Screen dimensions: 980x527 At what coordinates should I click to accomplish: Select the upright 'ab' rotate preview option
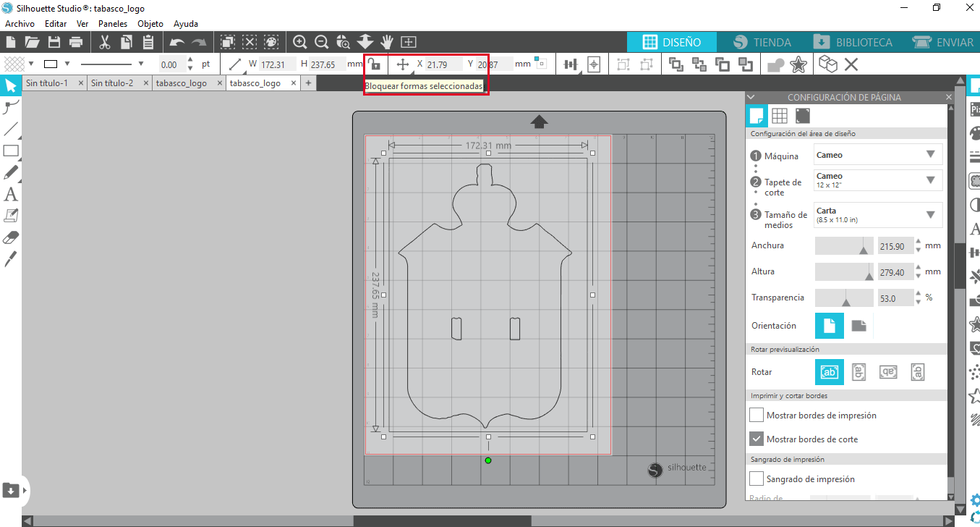tap(830, 372)
